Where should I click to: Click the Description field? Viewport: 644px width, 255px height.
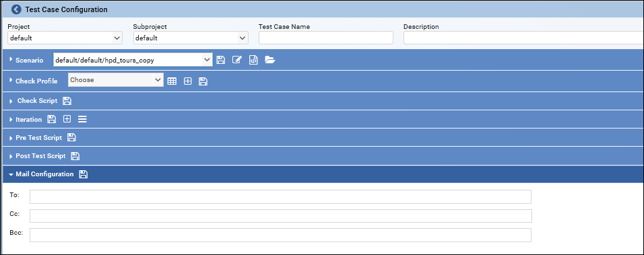(523, 38)
